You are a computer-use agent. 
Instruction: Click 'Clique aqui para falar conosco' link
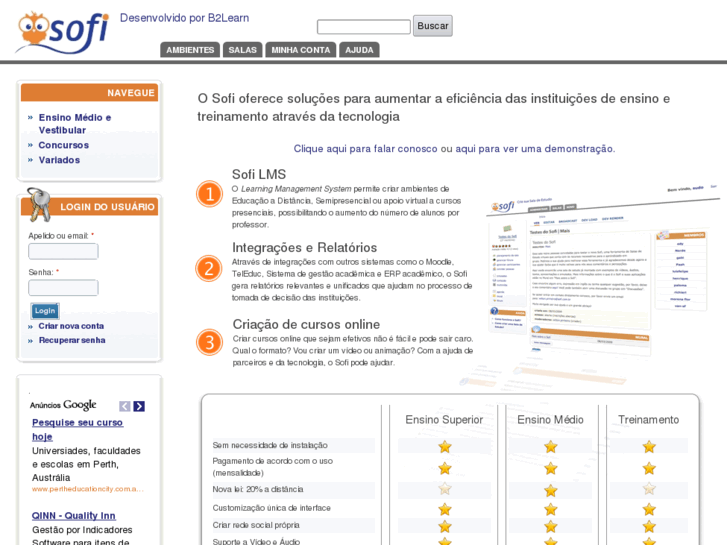pyautogui.click(x=365, y=149)
